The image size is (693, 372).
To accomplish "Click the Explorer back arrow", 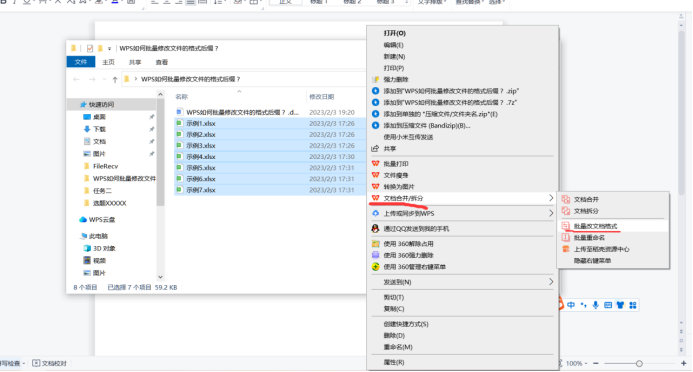I will coord(76,80).
